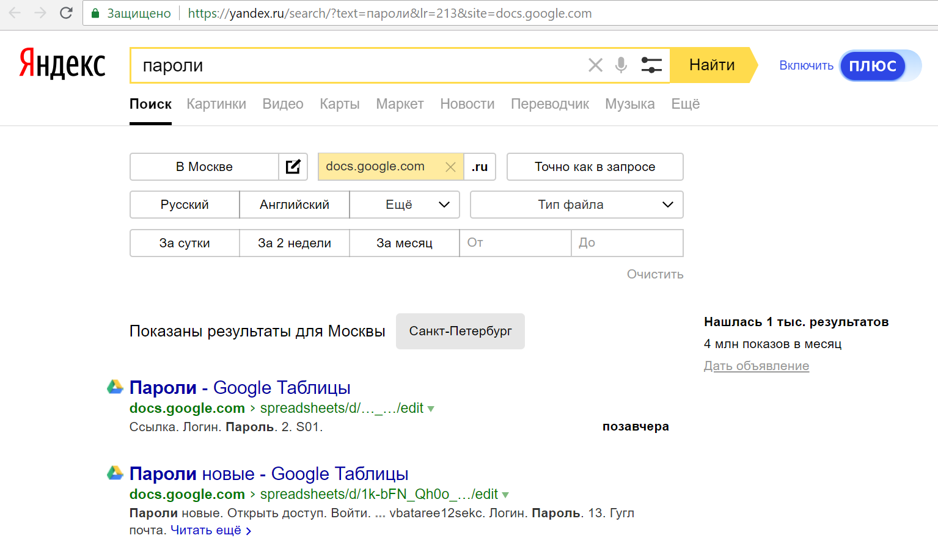This screenshot has width=938, height=560.
Task: Toggle the Английский language filter
Action: point(295,205)
